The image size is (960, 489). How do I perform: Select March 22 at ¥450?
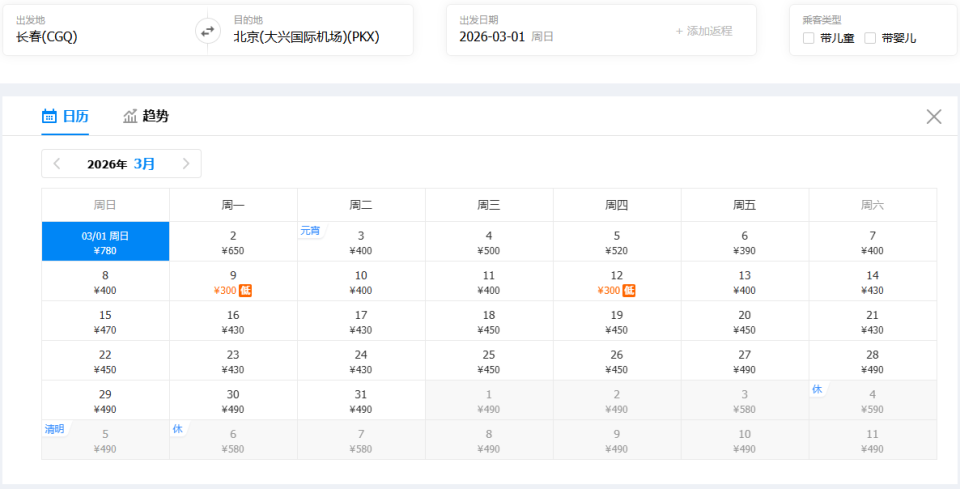coord(105,361)
